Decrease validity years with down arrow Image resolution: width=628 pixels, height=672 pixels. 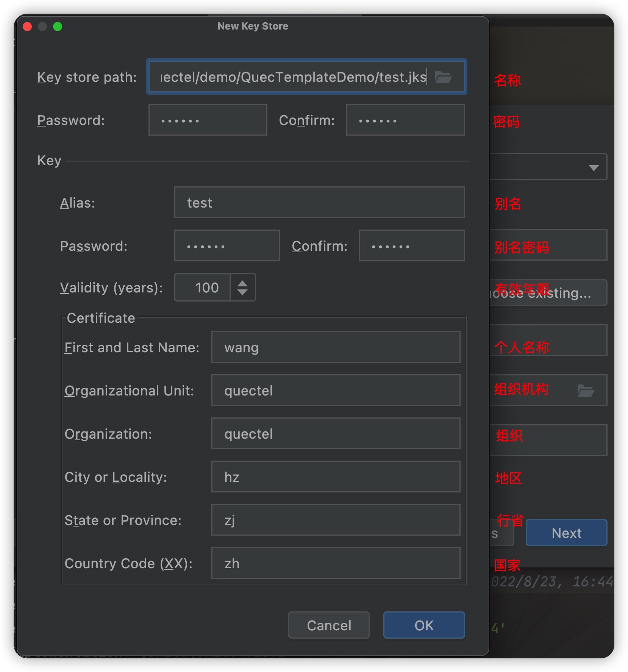pyautogui.click(x=242, y=292)
